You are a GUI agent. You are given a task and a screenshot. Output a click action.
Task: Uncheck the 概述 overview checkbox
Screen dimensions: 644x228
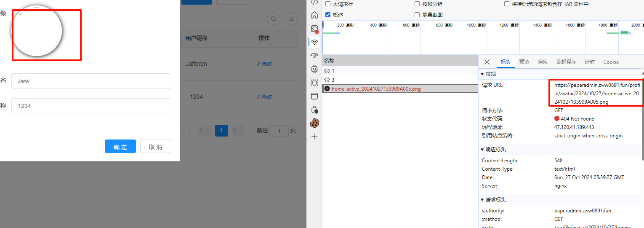(x=328, y=15)
